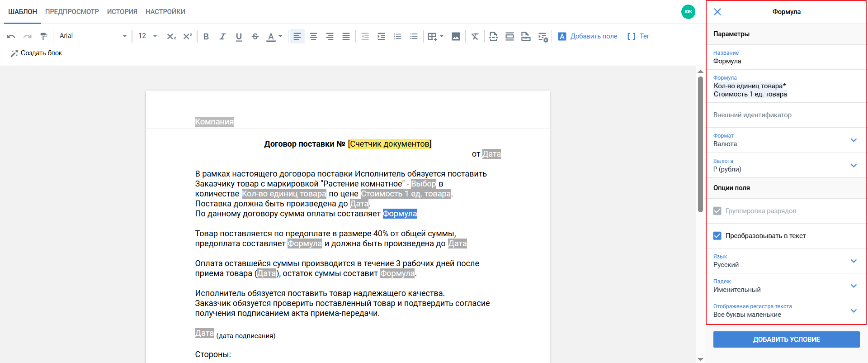Screen dimensions: 868x363
Task: Click into the Формула expression field
Action: 786,86
